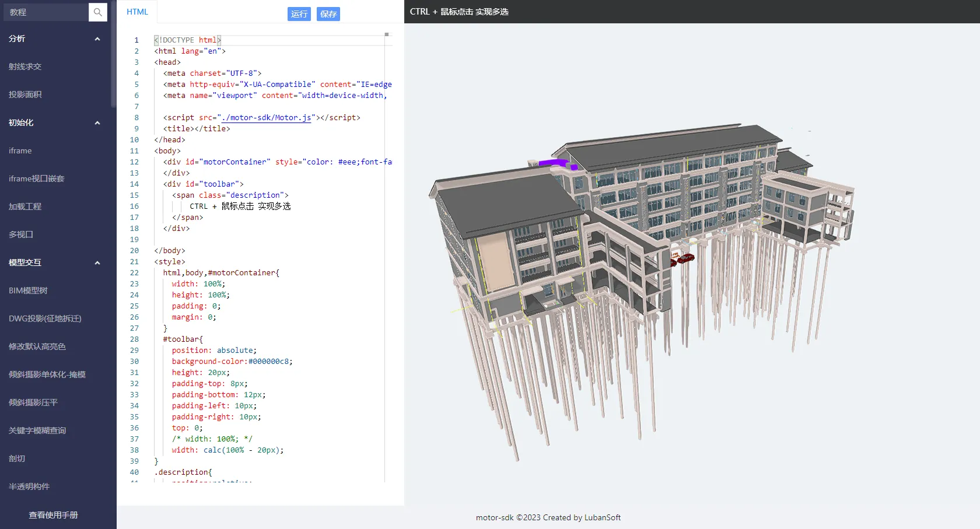980x529 pixels.
Task: Click the </body> closing tag line
Action: pyautogui.click(x=170, y=251)
